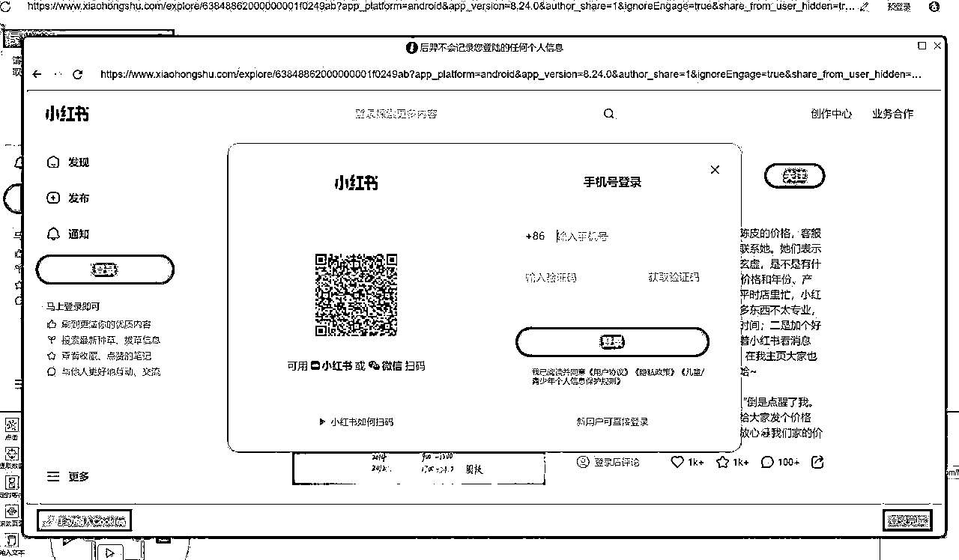Click the heart like icon showing 1k+

(x=677, y=462)
